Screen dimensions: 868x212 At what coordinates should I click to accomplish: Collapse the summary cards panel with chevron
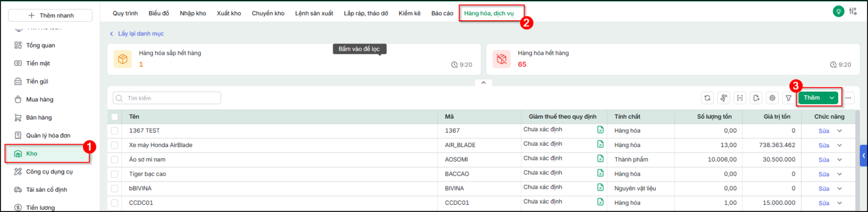click(483, 83)
